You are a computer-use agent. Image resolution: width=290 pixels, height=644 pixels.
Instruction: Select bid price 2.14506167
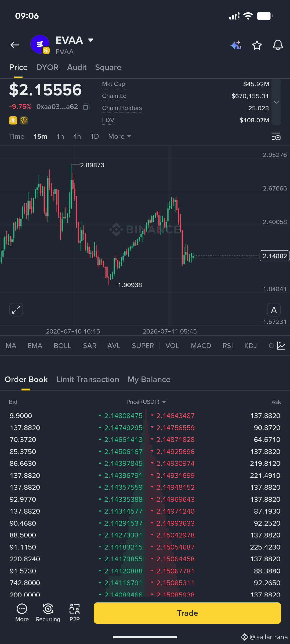tap(123, 452)
